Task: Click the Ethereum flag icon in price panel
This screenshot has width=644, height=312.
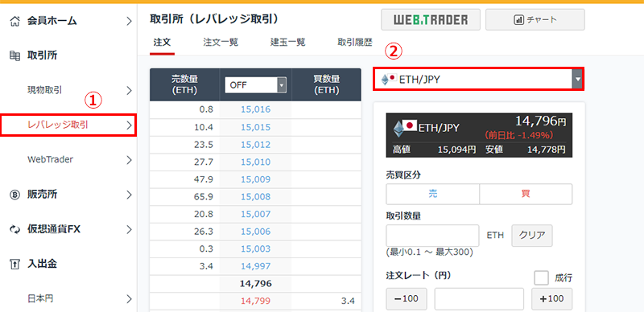Action: click(x=405, y=128)
